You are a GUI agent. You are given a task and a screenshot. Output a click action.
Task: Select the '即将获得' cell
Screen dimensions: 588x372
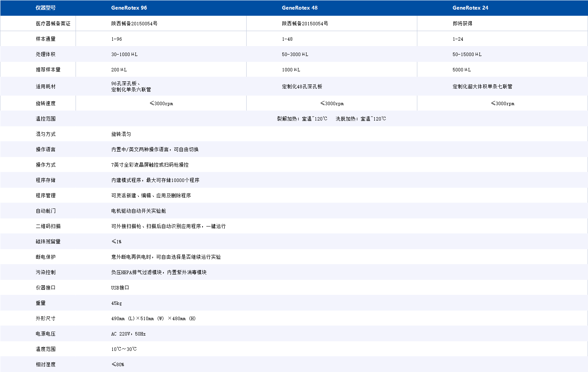[x=463, y=23]
